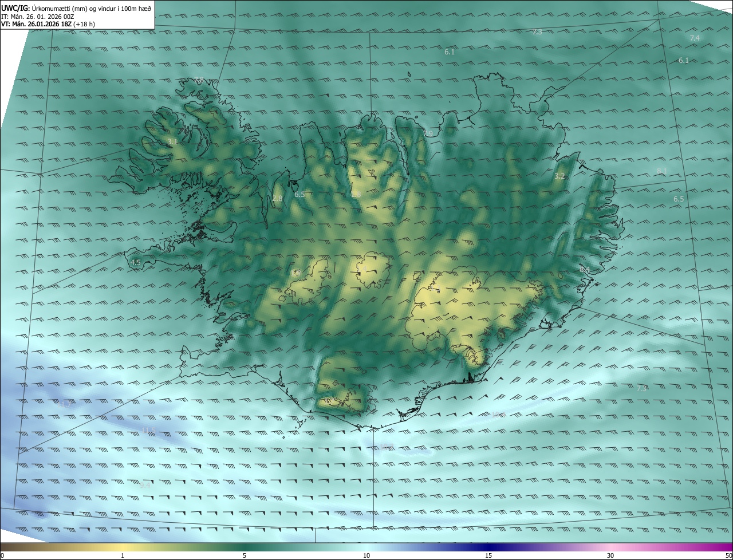The height and width of the screenshot is (560, 733).
Task: Click the 50 tick on the colour scale
Action: [x=728, y=555]
